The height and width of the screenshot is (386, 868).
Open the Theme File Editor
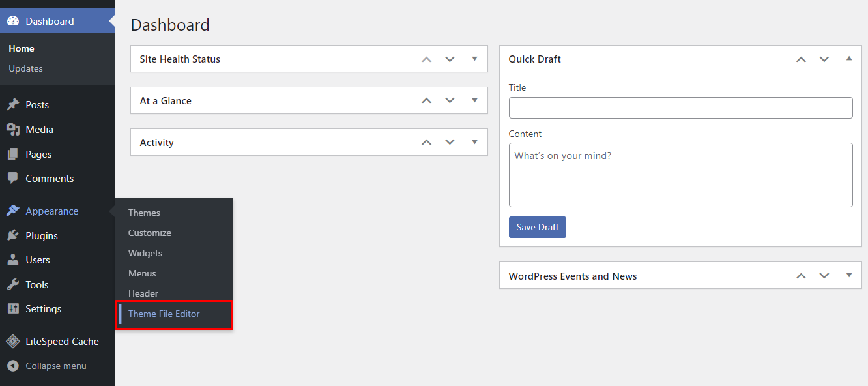[164, 314]
